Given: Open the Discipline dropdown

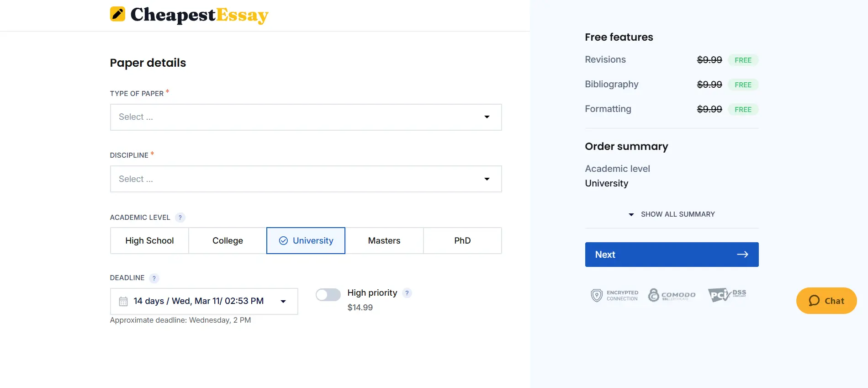Looking at the screenshot, I should [306, 179].
